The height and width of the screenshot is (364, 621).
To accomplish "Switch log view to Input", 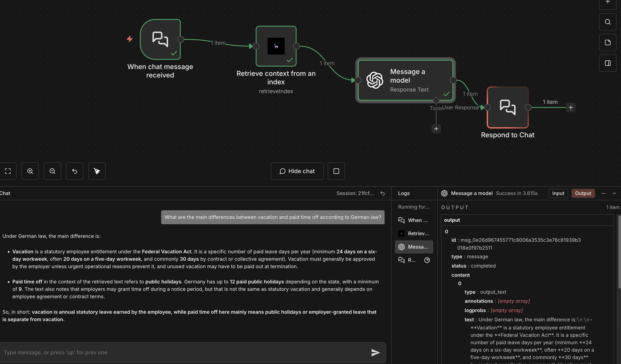I will pos(558,193).
